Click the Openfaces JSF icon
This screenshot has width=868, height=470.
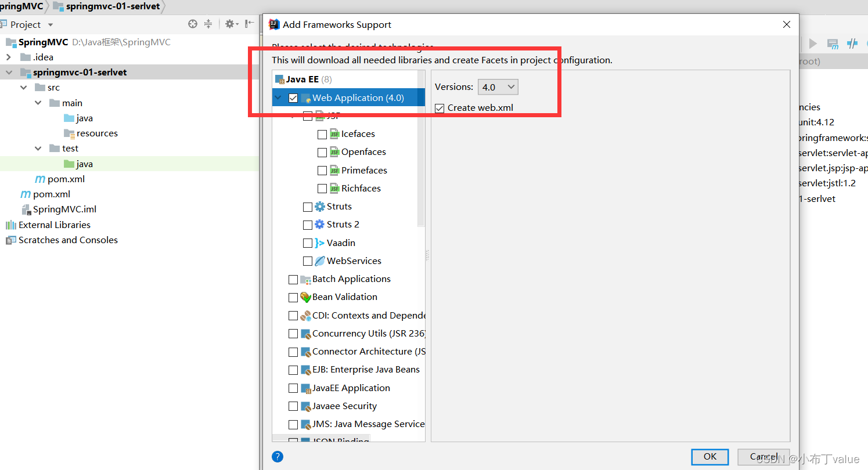click(334, 152)
